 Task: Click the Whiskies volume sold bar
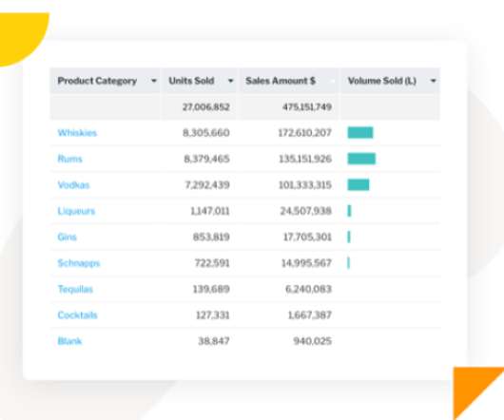360,133
